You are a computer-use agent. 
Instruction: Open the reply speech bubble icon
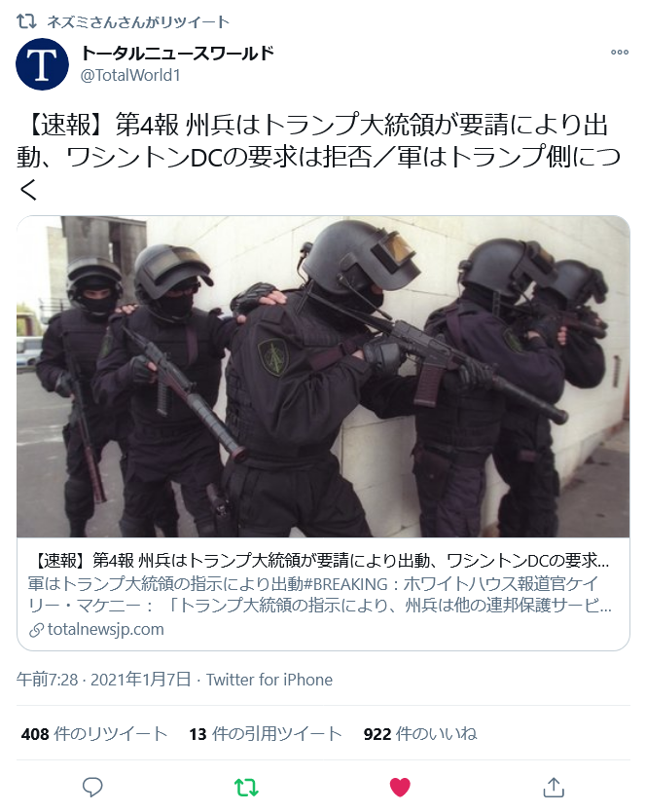tap(92, 787)
